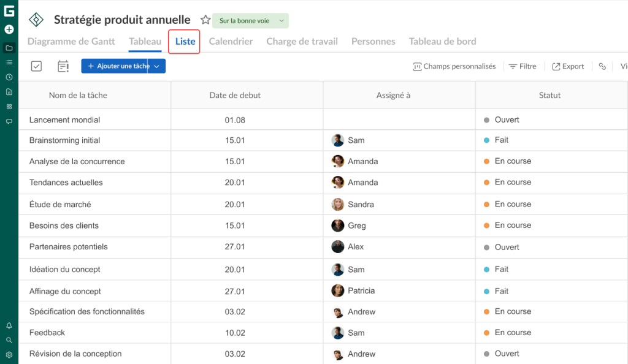Click the Export button
The image size is (628, 364).
(568, 66)
